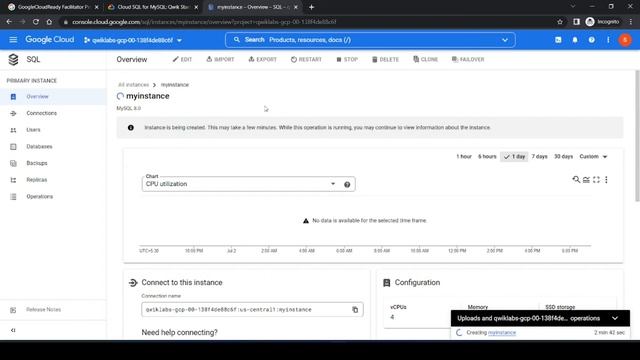Click the Databases sidebar icon
Screen dimensions: 640x360
click(x=13, y=147)
